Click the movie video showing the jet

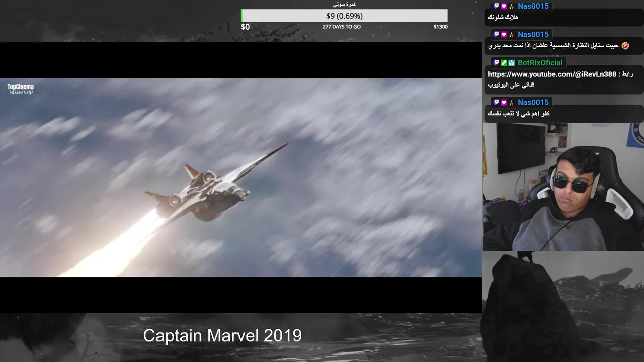click(x=241, y=177)
